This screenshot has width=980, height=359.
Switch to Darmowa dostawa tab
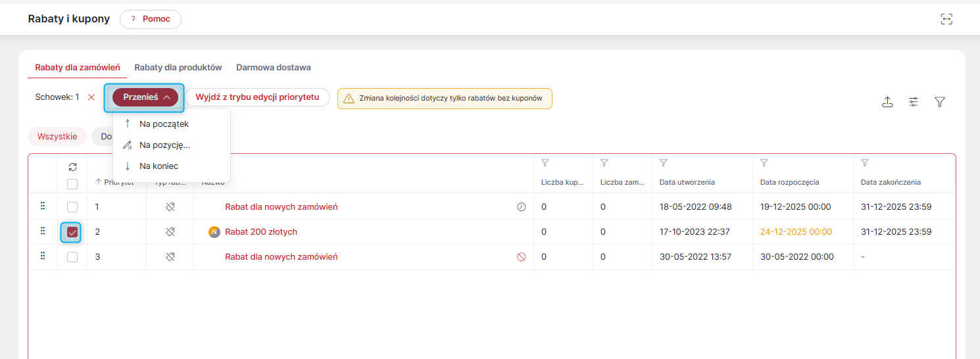[274, 67]
